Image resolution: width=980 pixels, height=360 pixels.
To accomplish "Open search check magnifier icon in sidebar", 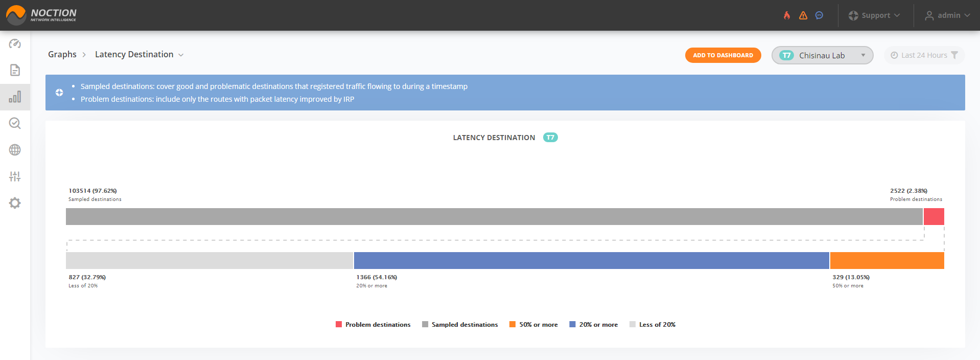I will point(15,123).
